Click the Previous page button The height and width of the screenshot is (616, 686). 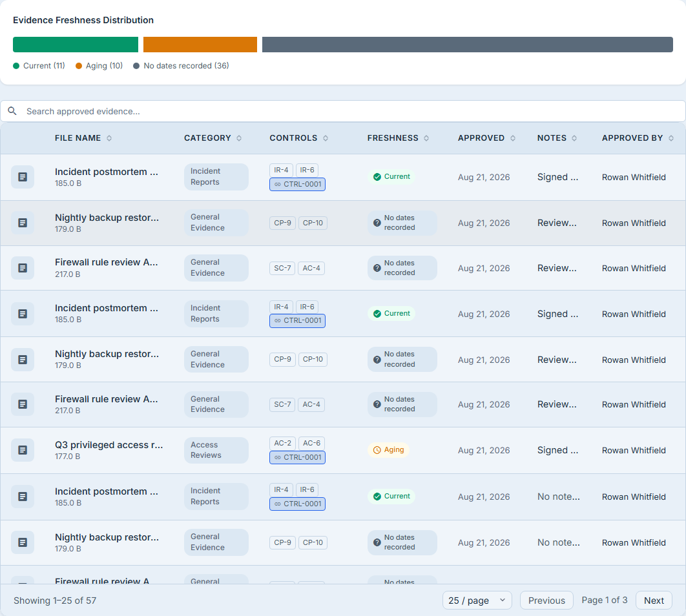coord(546,601)
